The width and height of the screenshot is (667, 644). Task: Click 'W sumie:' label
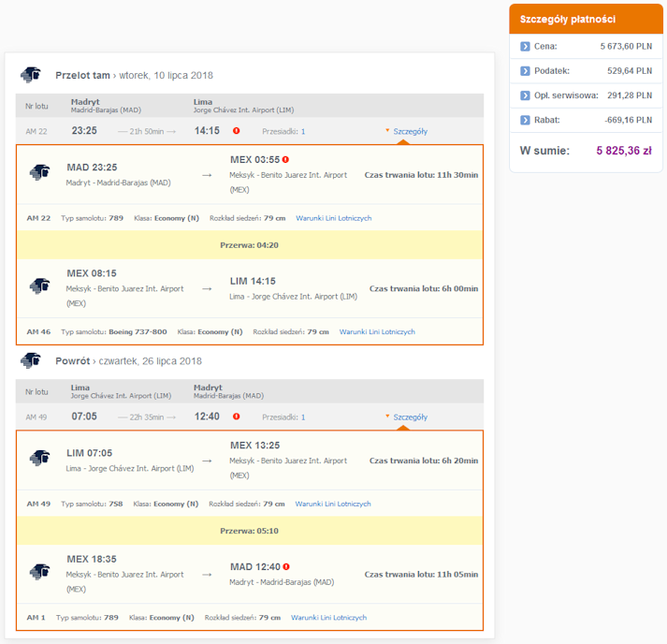tap(544, 151)
